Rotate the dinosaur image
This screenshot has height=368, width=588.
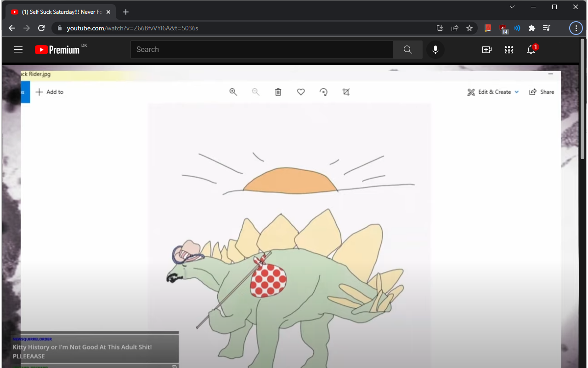click(x=324, y=92)
